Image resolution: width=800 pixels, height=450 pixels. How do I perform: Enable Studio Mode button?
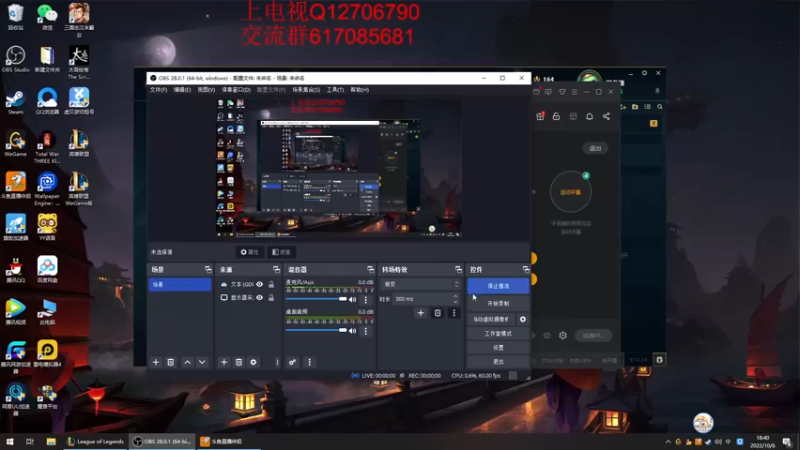pos(498,334)
